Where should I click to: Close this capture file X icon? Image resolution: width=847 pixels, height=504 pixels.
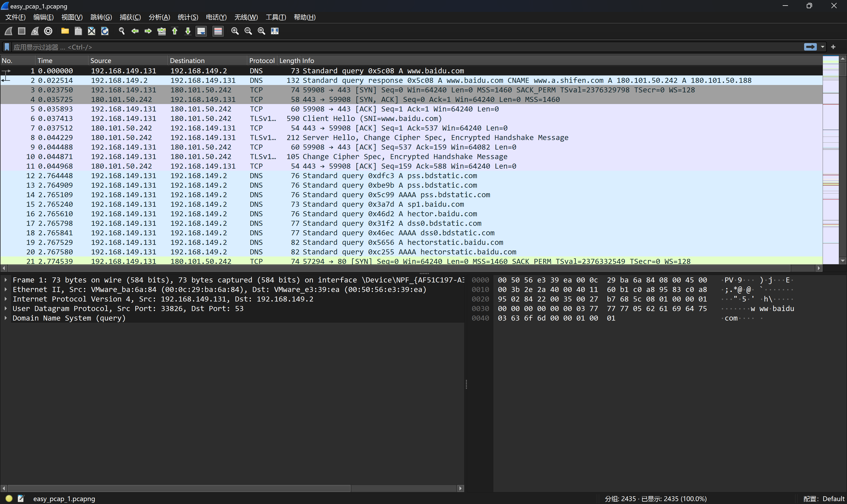[91, 31]
